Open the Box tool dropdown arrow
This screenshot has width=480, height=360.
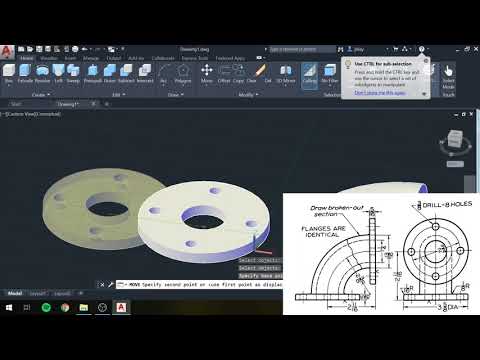tap(9, 85)
